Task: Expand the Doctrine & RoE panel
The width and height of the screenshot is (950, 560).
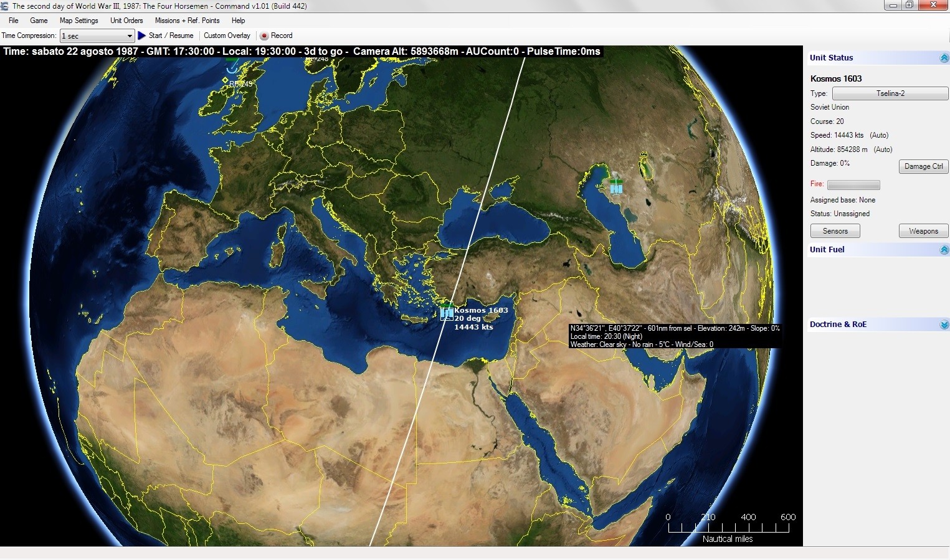Action: (x=944, y=325)
